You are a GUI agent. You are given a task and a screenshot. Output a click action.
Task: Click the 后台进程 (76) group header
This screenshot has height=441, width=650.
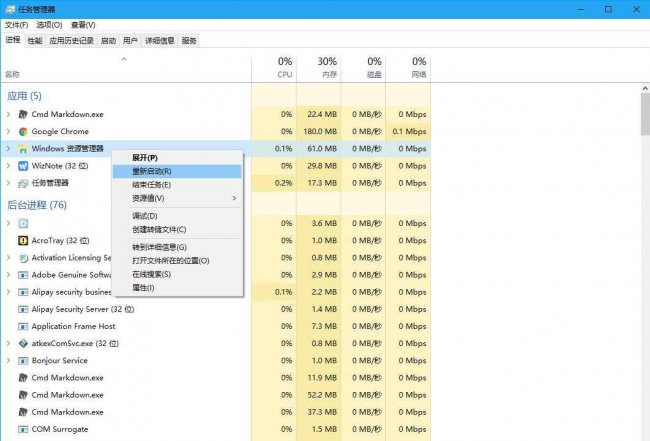pos(37,205)
